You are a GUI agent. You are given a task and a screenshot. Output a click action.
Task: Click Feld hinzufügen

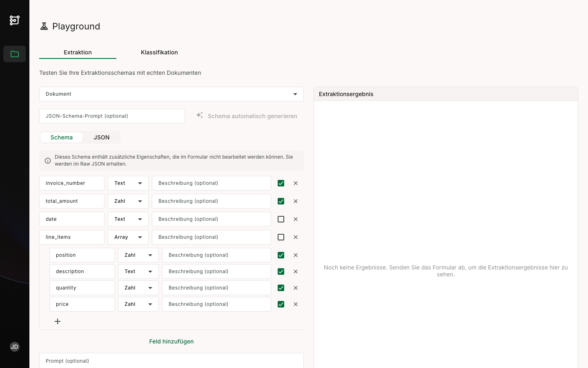click(171, 341)
